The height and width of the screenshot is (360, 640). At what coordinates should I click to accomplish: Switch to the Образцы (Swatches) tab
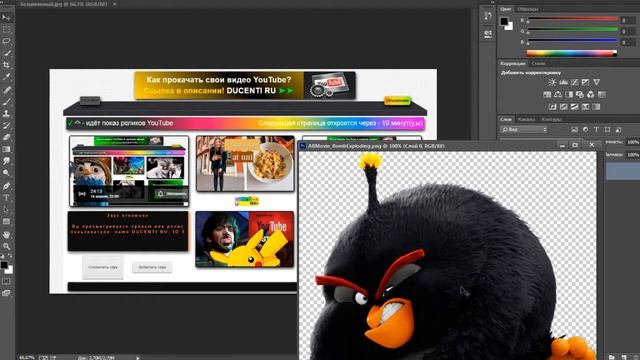pyautogui.click(x=528, y=9)
